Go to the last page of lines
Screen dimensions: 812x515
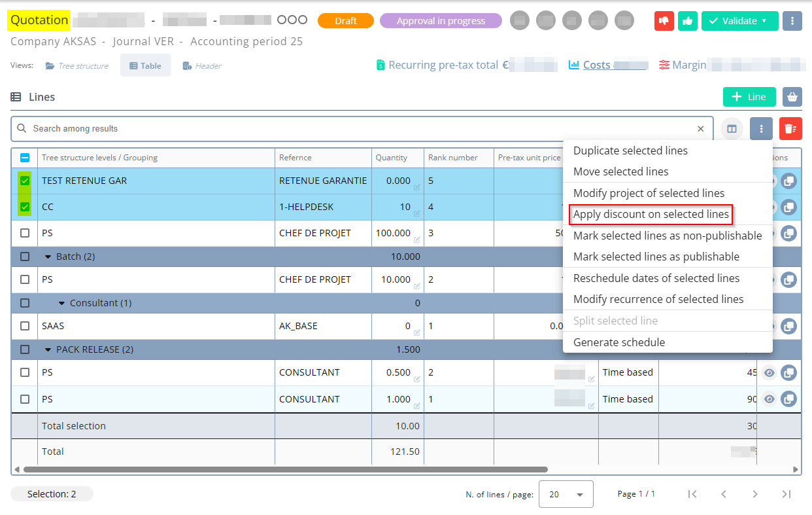787,494
